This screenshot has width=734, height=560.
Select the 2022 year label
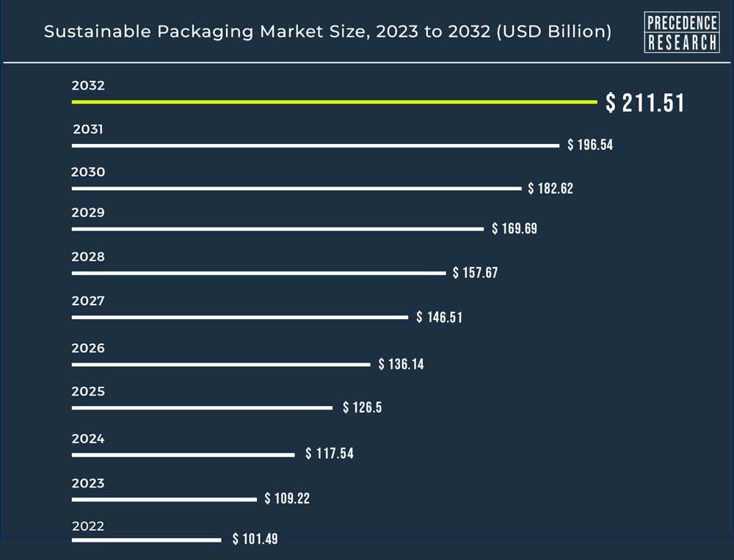point(88,526)
